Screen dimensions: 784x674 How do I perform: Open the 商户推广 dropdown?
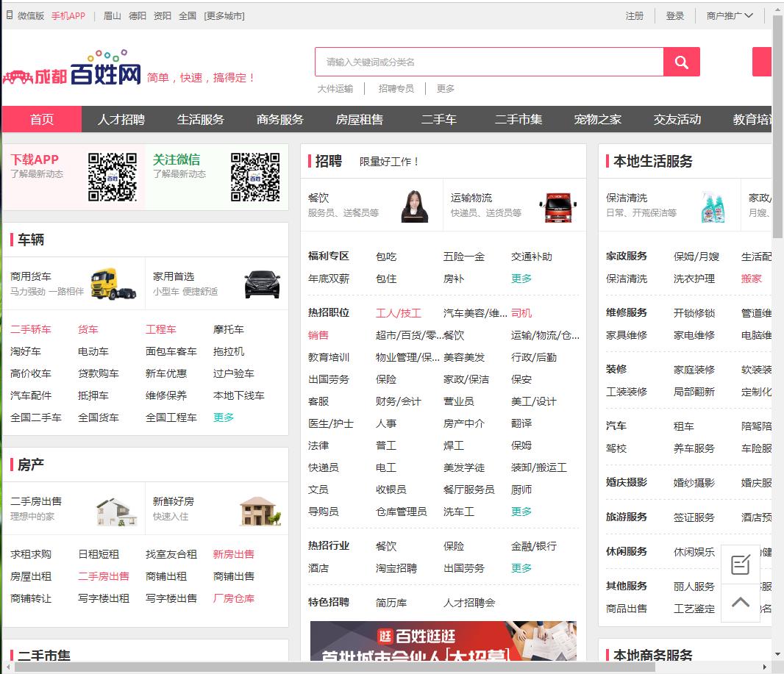click(727, 15)
